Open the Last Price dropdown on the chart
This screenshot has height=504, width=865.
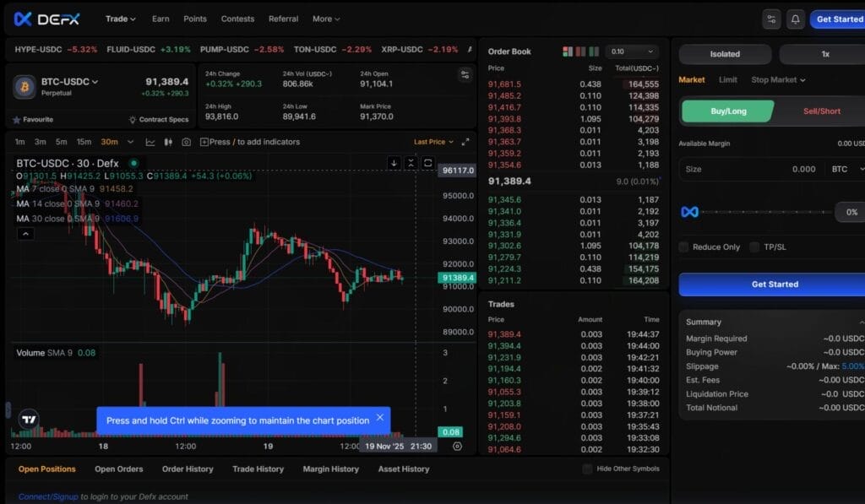(x=429, y=142)
